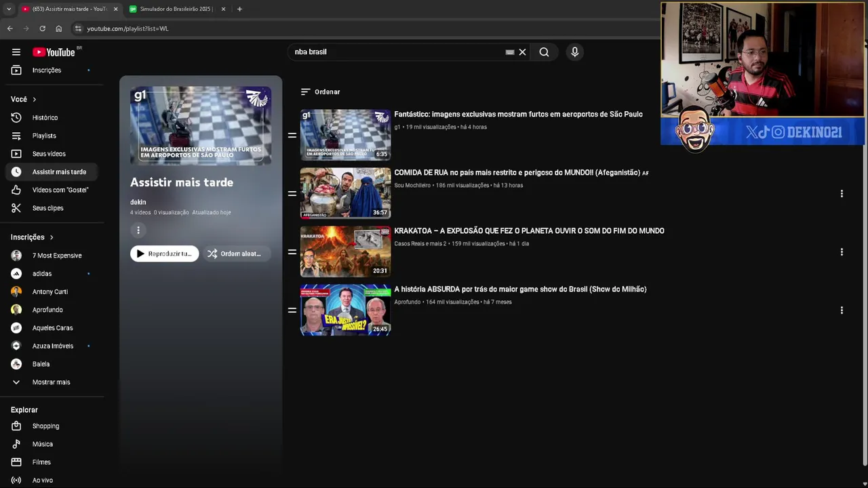Open Ao vivo in Explorar
Viewport: 868px width, 488px height.
tap(52, 481)
